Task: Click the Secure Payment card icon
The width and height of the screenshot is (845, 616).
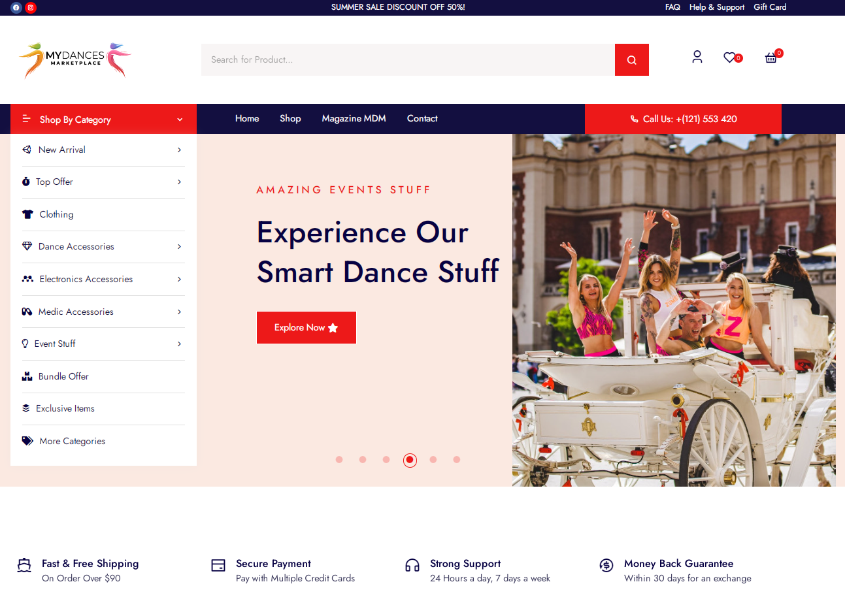Action: [x=218, y=565]
